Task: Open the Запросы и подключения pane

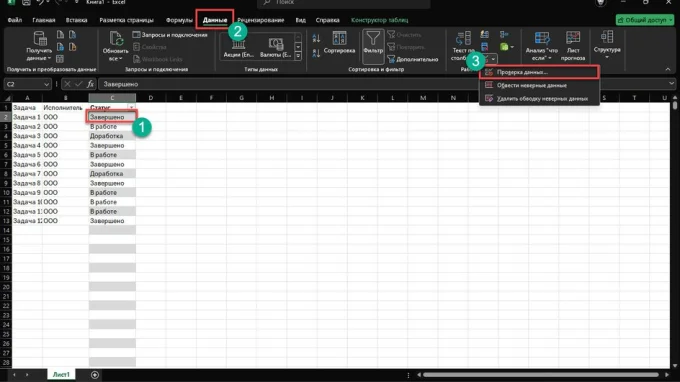Action: pos(170,35)
